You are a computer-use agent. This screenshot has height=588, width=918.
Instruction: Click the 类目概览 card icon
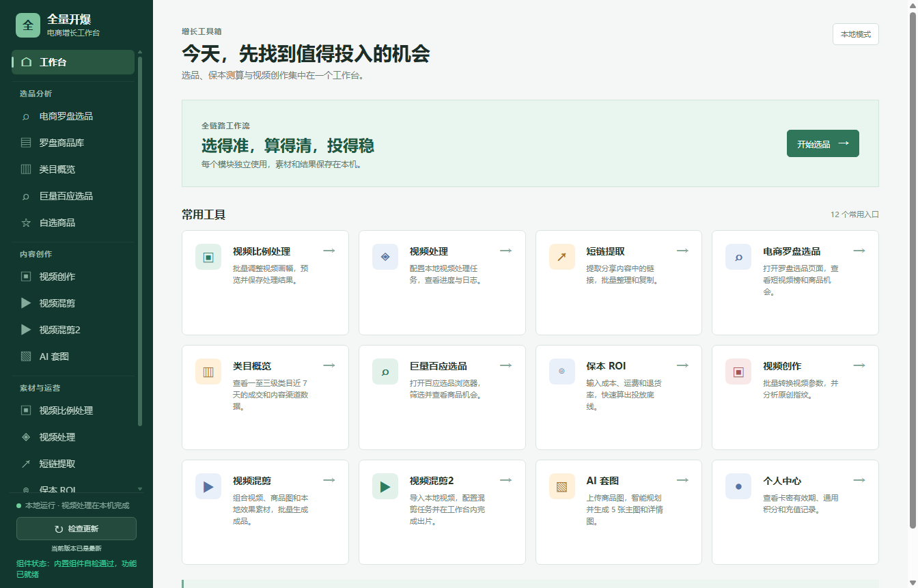click(x=208, y=372)
